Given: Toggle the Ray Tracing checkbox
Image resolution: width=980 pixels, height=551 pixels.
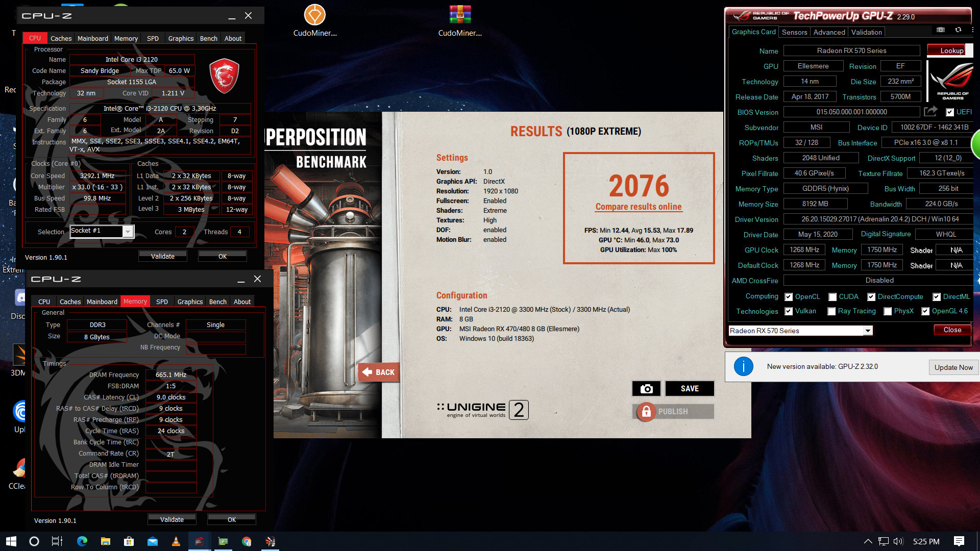Looking at the screenshot, I should [x=831, y=311].
